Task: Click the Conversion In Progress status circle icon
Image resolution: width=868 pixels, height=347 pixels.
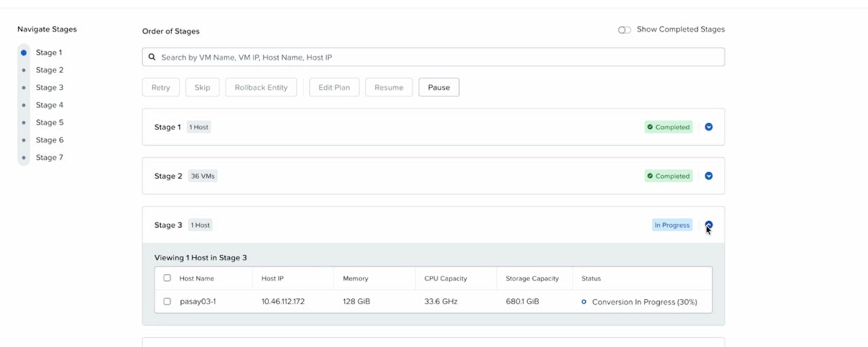Action: 584,302
